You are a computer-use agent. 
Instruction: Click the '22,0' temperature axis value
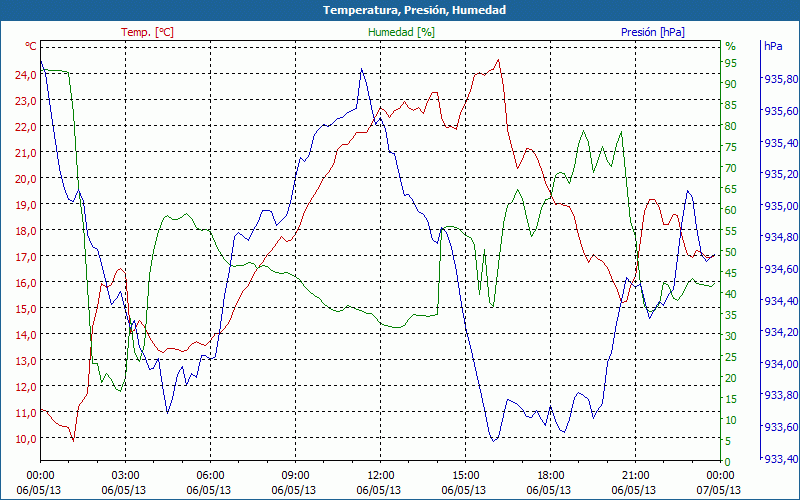coord(26,127)
